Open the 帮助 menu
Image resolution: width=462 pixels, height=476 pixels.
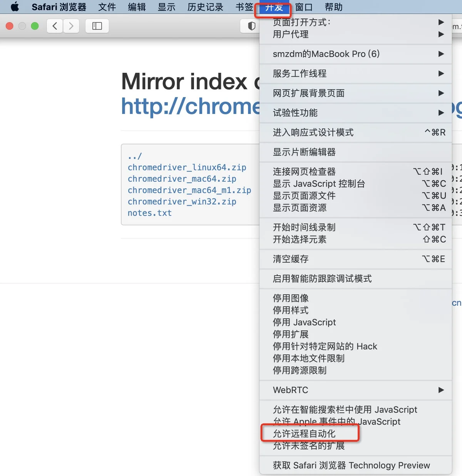coord(333,7)
